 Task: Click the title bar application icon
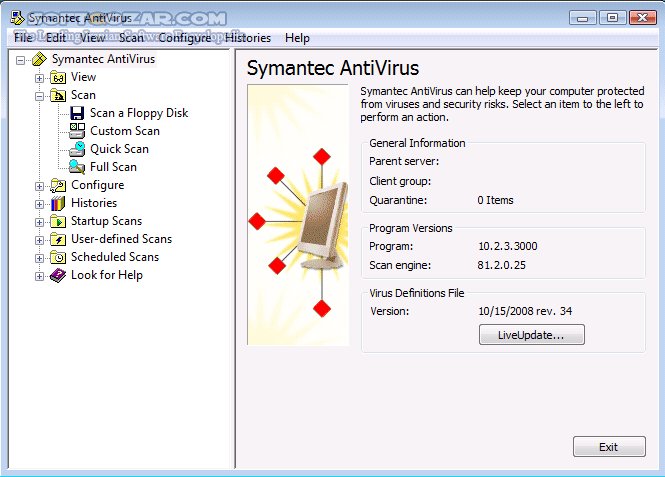coord(17,18)
